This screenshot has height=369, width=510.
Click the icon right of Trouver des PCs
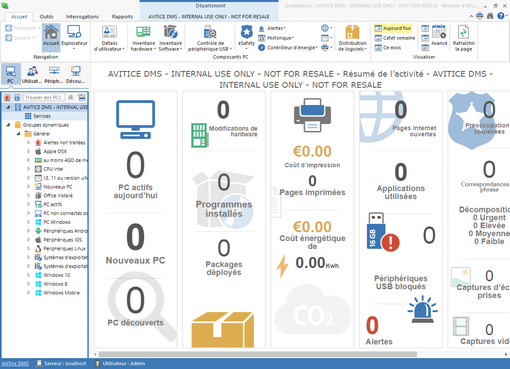[x=71, y=97]
